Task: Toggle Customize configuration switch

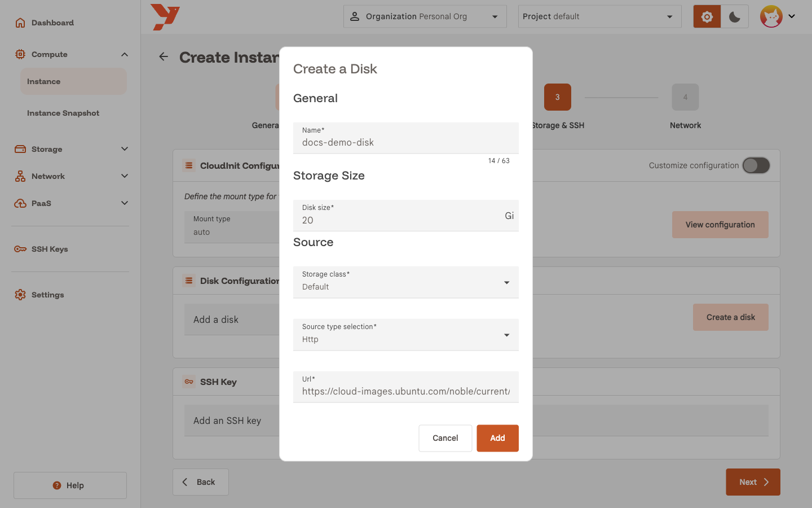Action: [756, 165]
